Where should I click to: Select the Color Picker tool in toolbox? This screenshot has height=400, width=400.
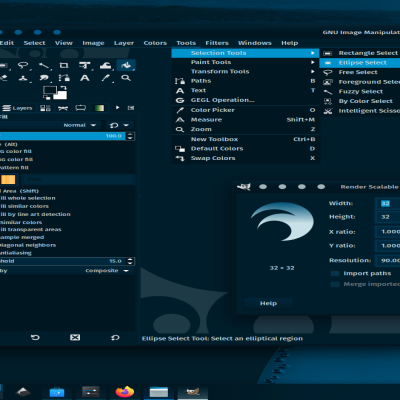coord(106,78)
